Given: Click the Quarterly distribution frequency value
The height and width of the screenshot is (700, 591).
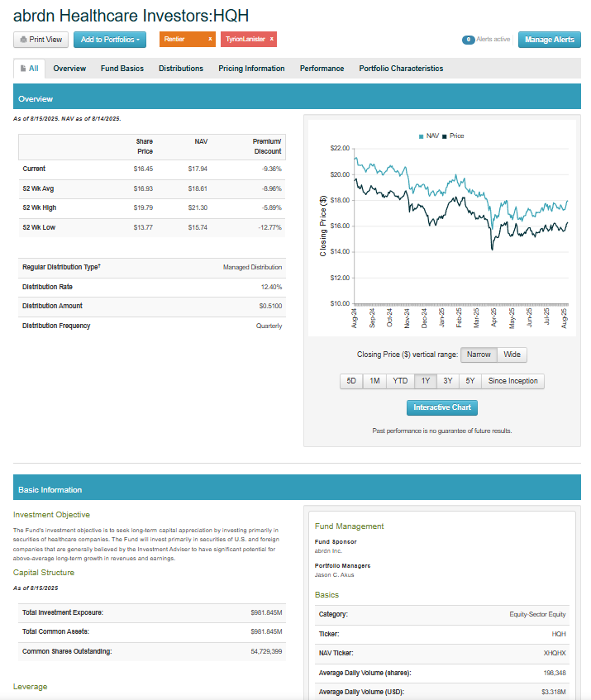Looking at the screenshot, I should click(x=269, y=326).
